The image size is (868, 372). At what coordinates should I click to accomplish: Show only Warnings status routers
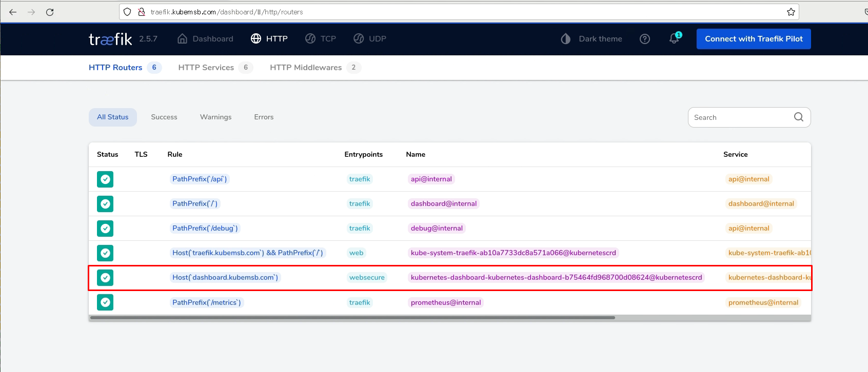pos(215,117)
